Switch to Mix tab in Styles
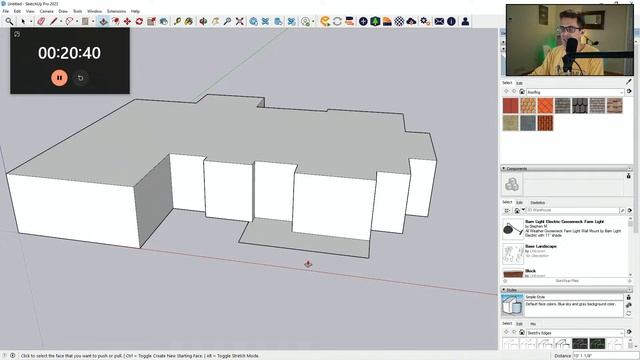The image size is (640, 360). (x=533, y=324)
